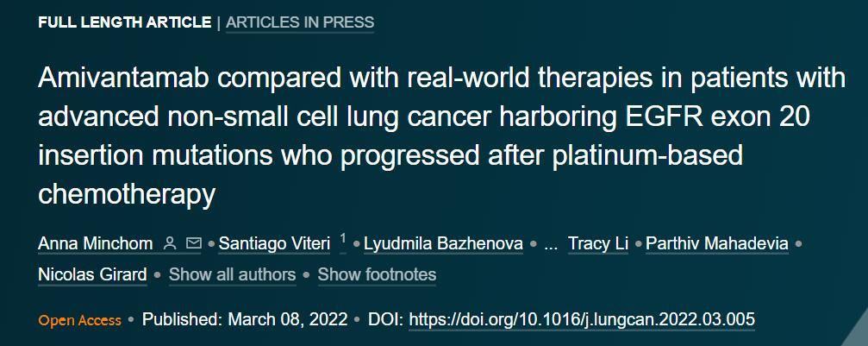
Task: Expand the hidden authors ellipsis
Action: (551, 244)
